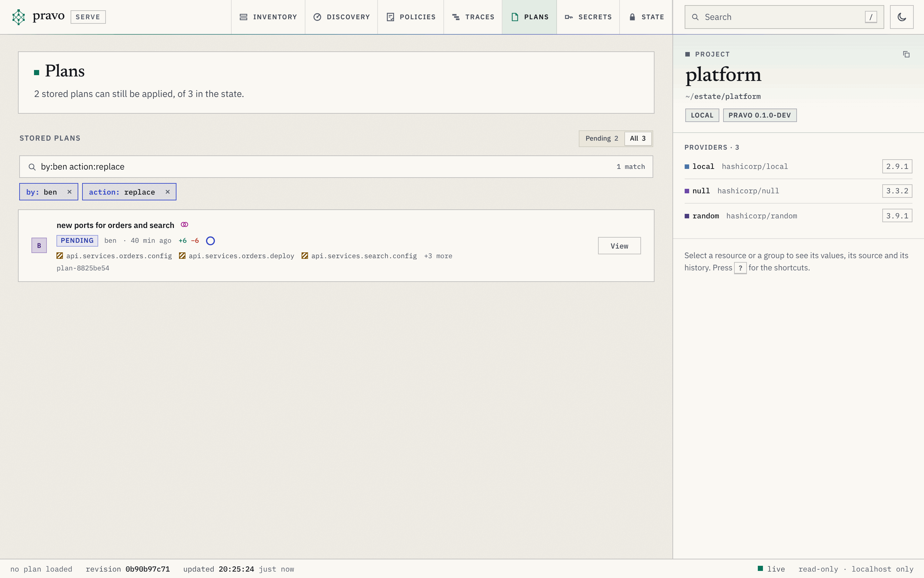Click the green live status indicator
This screenshot has width=924, height=578.
coord(760,568)
